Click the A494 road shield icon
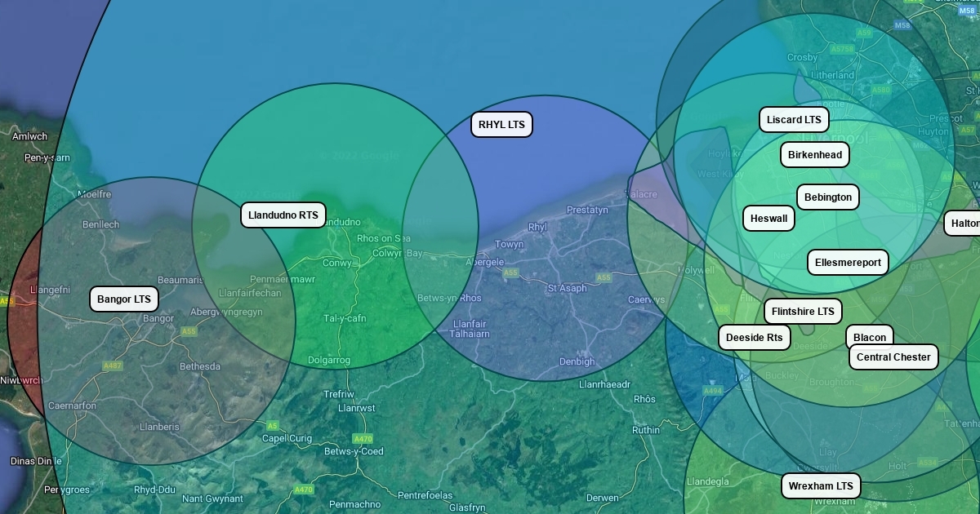980x514 pixels. 713,391
